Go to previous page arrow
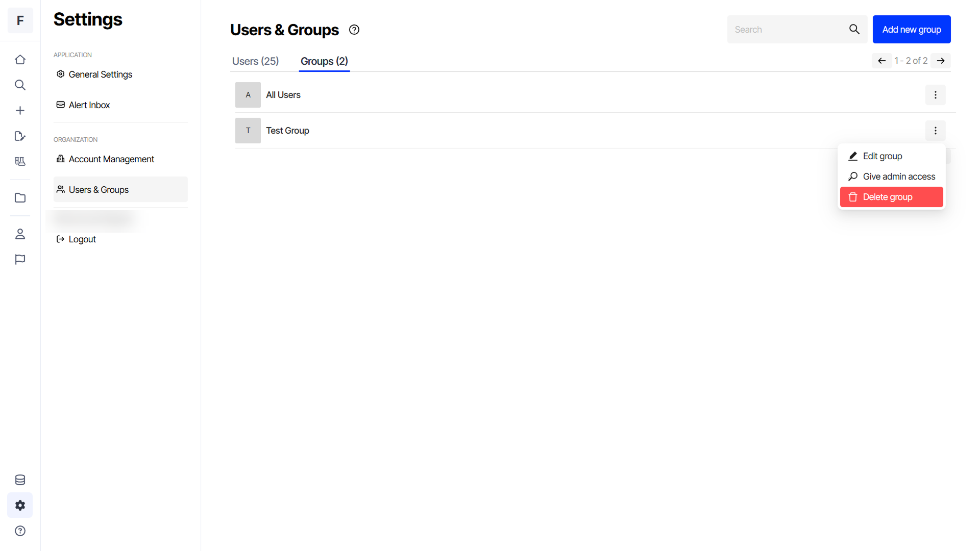 881,61
